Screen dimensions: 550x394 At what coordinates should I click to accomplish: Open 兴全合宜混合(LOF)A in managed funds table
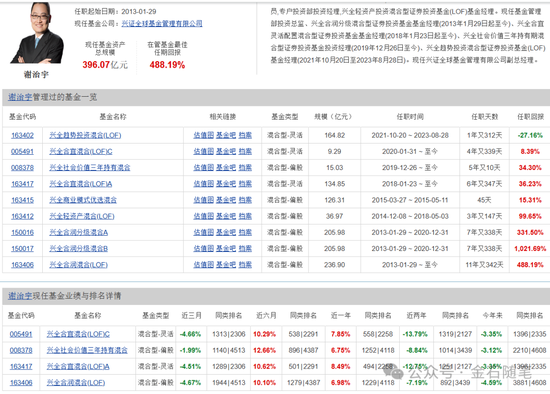(x=81, y=184)
